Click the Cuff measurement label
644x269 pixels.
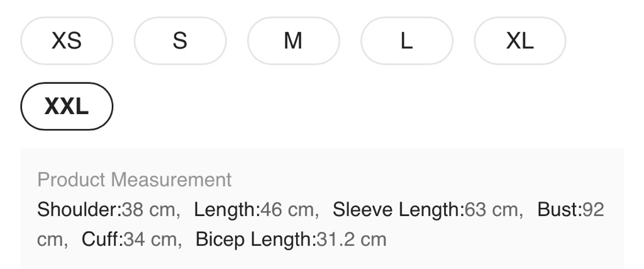(102, 239)
